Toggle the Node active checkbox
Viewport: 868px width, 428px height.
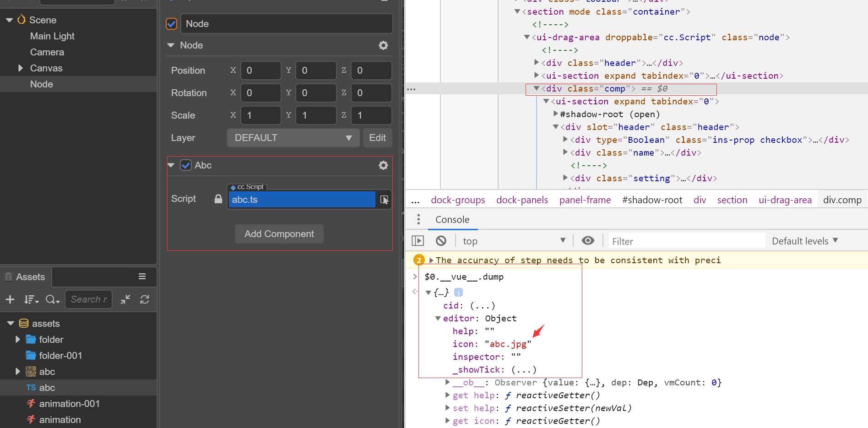172,24
